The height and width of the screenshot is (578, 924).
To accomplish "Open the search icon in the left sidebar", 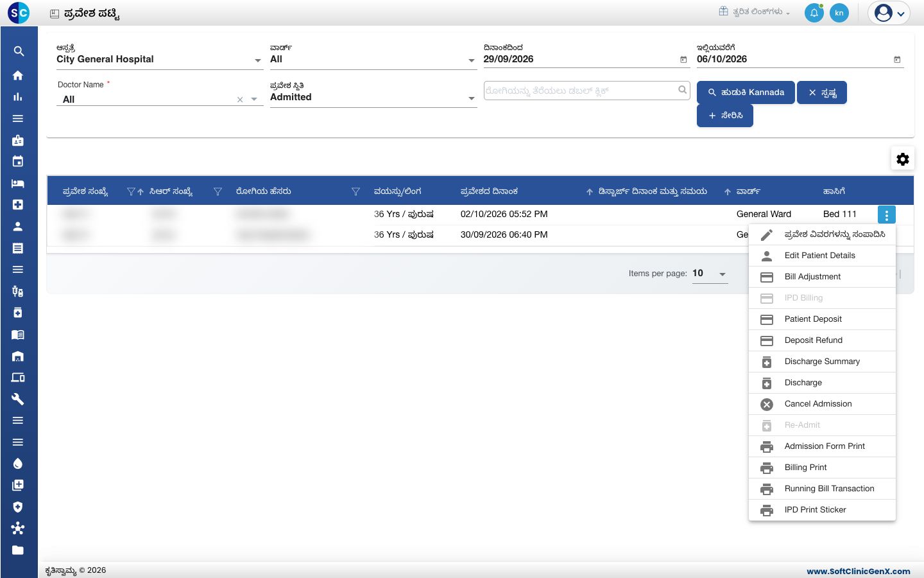I will tap(19, 51).
